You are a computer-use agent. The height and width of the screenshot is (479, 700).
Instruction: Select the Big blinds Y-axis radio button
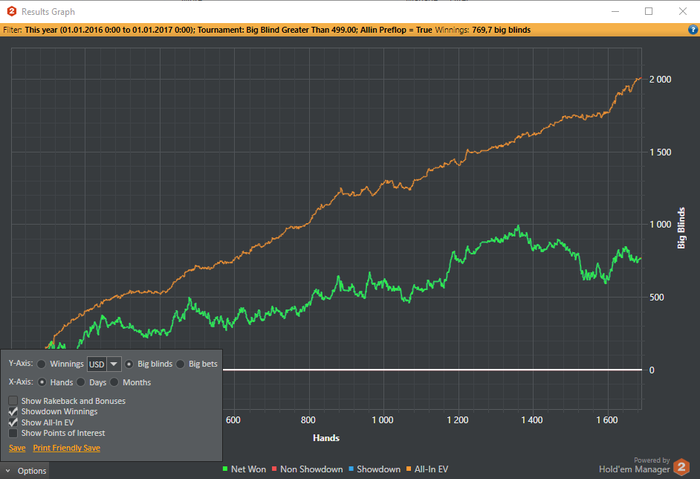point(129,364)
